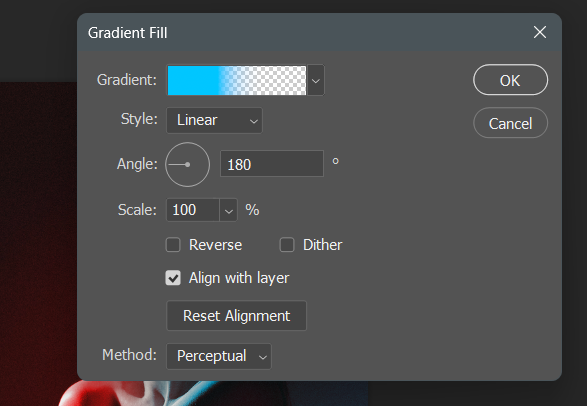Uncheck Align with layer
The width and height of the screenshot is (587, 406).
[173, 278]
